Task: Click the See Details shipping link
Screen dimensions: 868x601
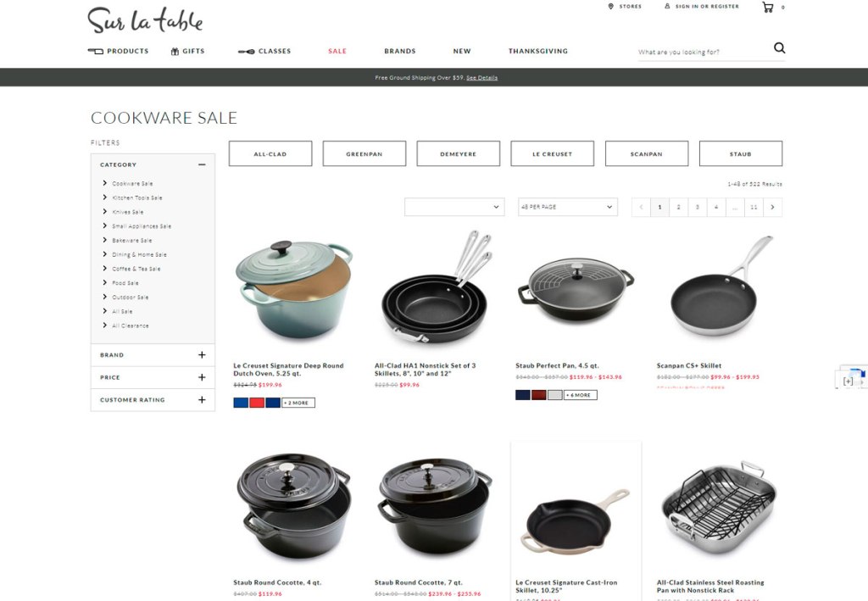Action: [481, 78]
